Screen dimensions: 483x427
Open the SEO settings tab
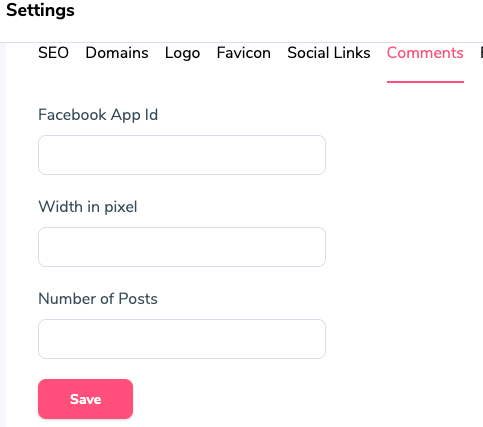[53, 53]
